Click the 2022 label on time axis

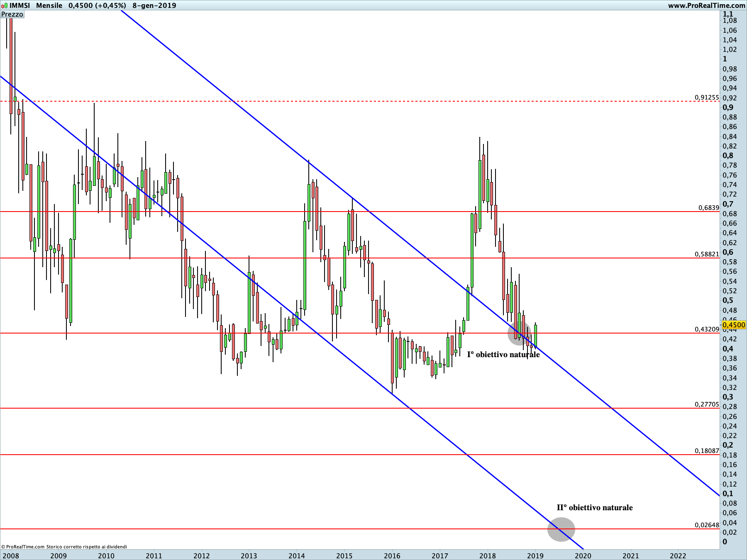pyautogui.click(x=678, y=556)
